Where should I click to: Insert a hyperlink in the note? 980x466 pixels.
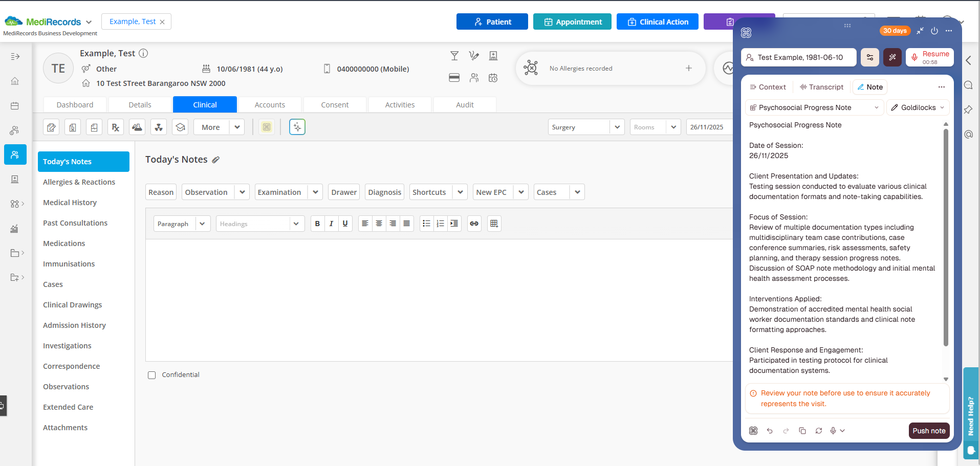click(x=474, y=224)
